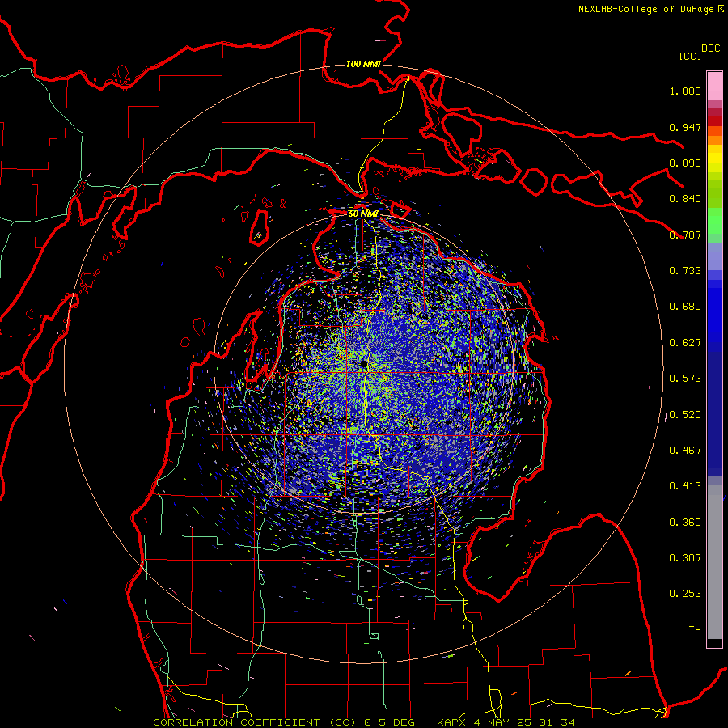Click the 0.413 scale value
728x728 pixels.
coord(685,486)
